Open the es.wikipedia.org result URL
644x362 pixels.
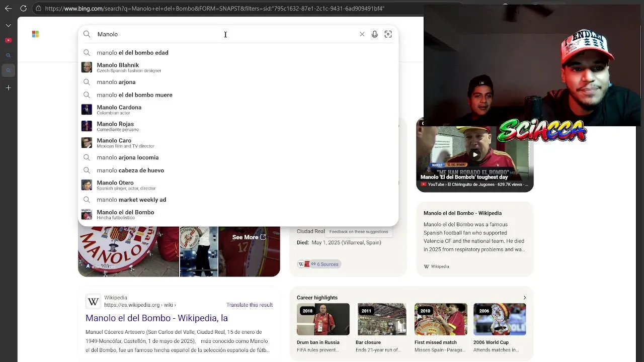point(140,305)
